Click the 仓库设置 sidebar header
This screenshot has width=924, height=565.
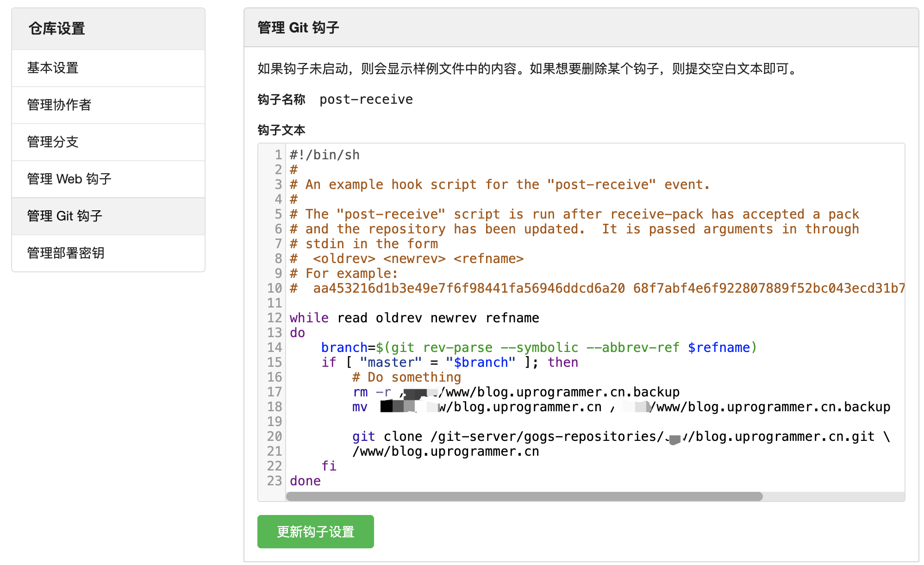(x=56, y=29)
